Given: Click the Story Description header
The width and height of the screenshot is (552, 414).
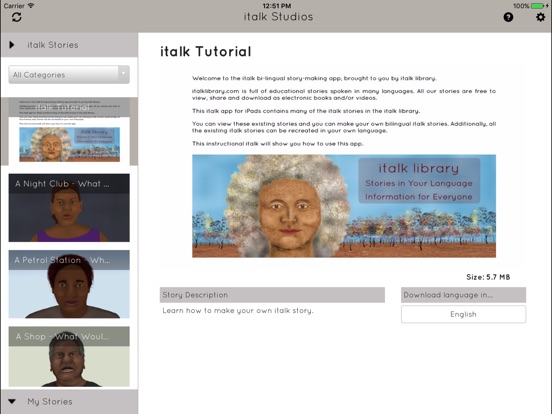Looking at the screenshot, I should click(x=272, y=295).
